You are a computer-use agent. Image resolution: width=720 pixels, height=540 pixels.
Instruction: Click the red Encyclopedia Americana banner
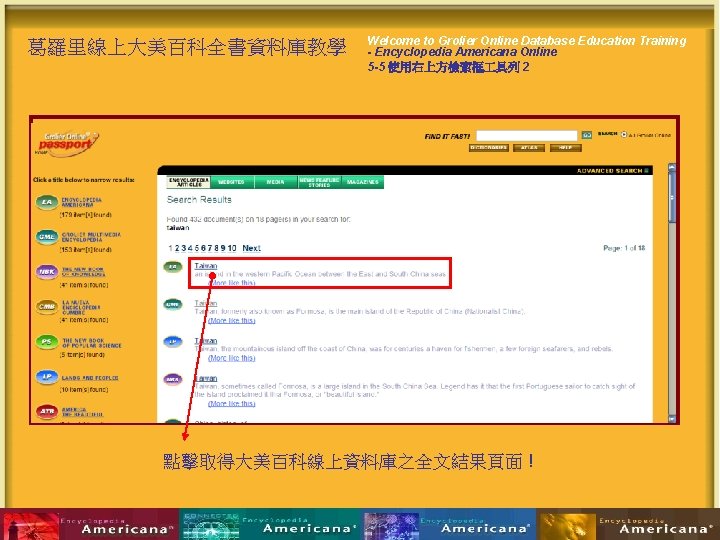pyautogui.click(x=90, y=524)
